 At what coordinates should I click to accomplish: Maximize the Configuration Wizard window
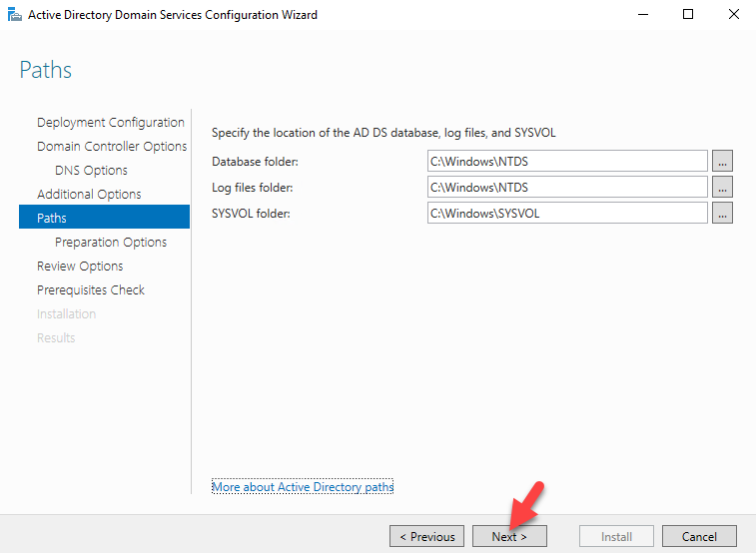[688, 14]
